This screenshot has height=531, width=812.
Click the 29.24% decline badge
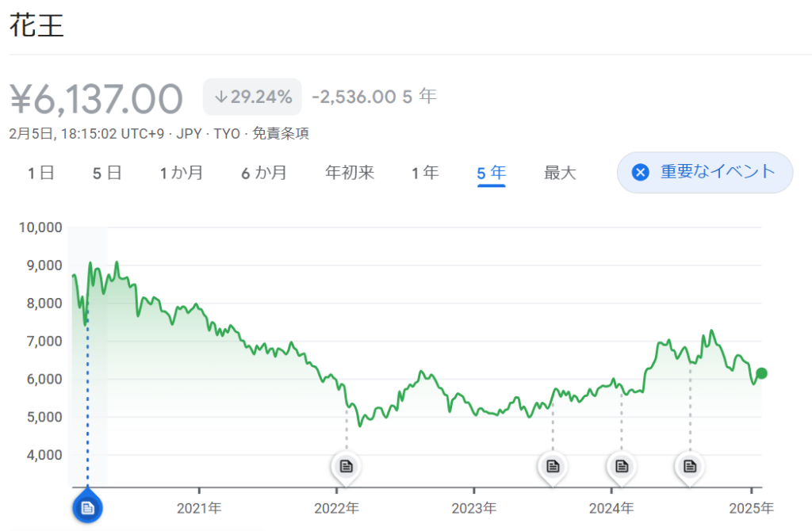coord(252,97)
